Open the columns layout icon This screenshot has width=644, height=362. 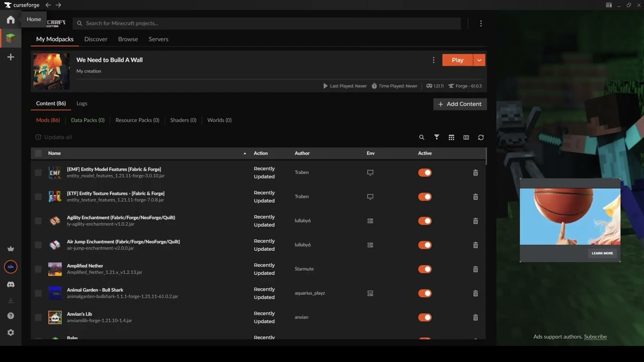click(x=466, y=137)
